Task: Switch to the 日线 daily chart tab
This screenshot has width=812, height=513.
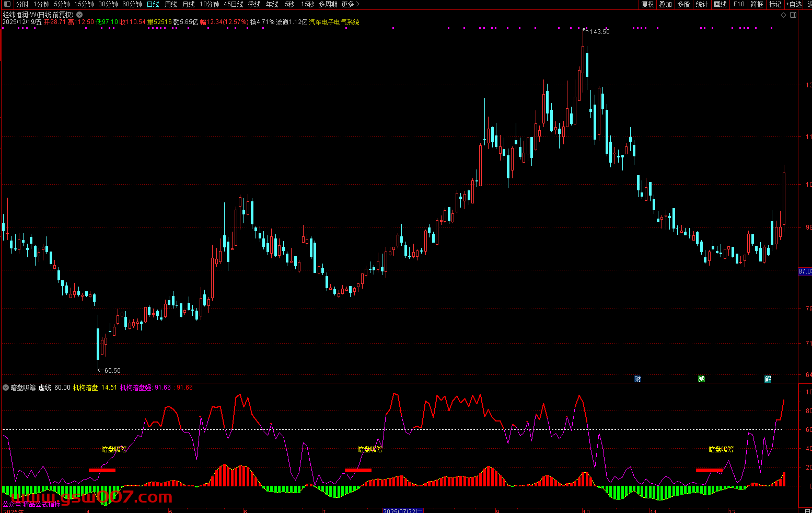Action: [153, 4]
